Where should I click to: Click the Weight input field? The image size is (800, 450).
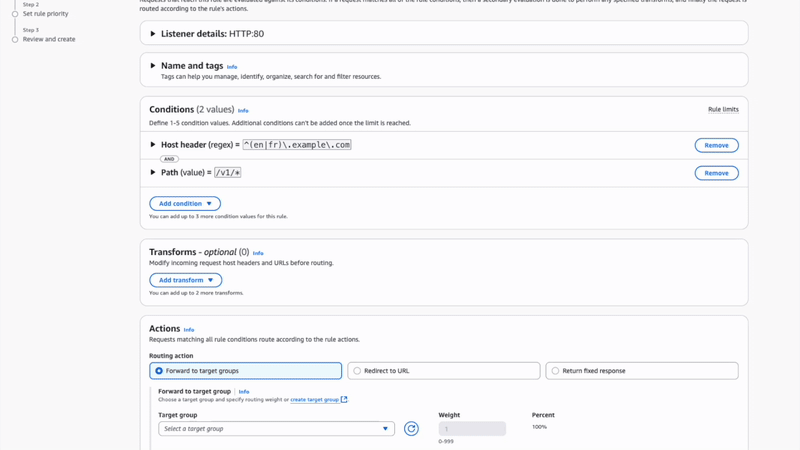point(472,429)
